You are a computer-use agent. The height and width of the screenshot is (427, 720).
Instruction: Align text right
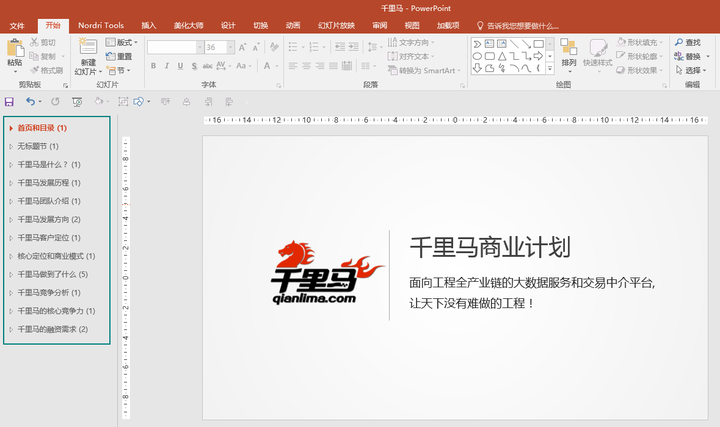point(320,66)
